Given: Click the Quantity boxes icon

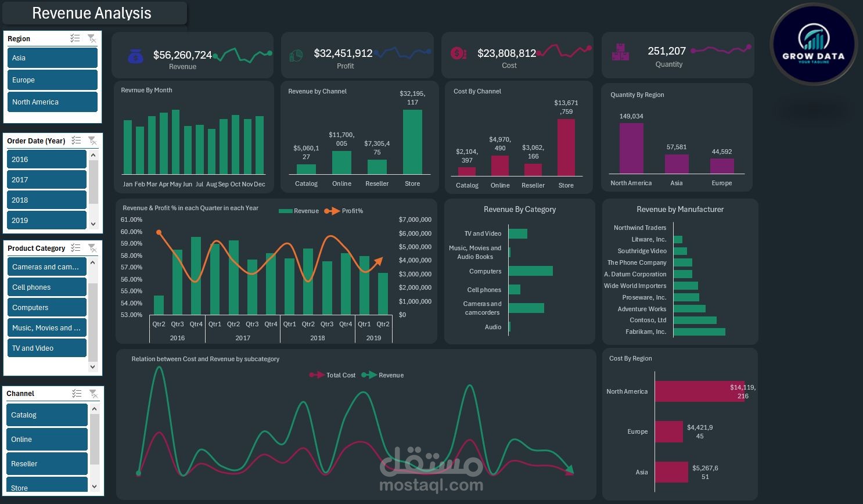Looking at the screenshot, I should click(621, 52).
